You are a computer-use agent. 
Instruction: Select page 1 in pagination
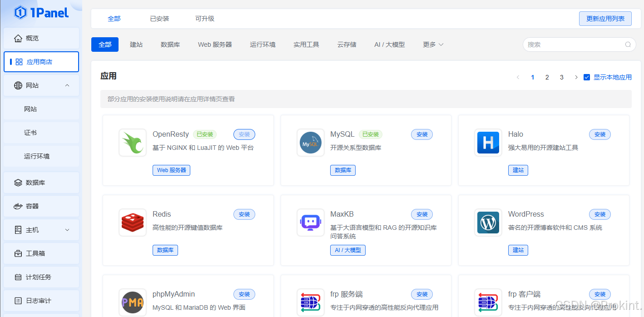tap(533, 77)
